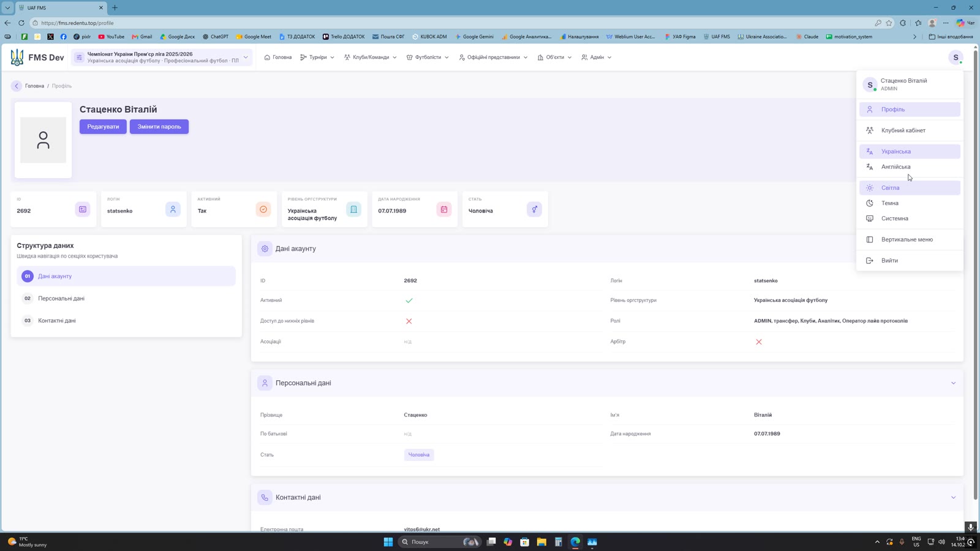Expand the Об'єкти menu
Image resolution: width=980 pixels, height=551 pixels.
554,58
